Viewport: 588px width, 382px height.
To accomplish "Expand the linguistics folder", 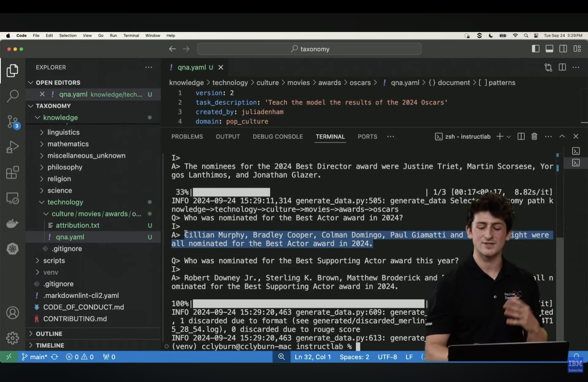I will (63, 132).
